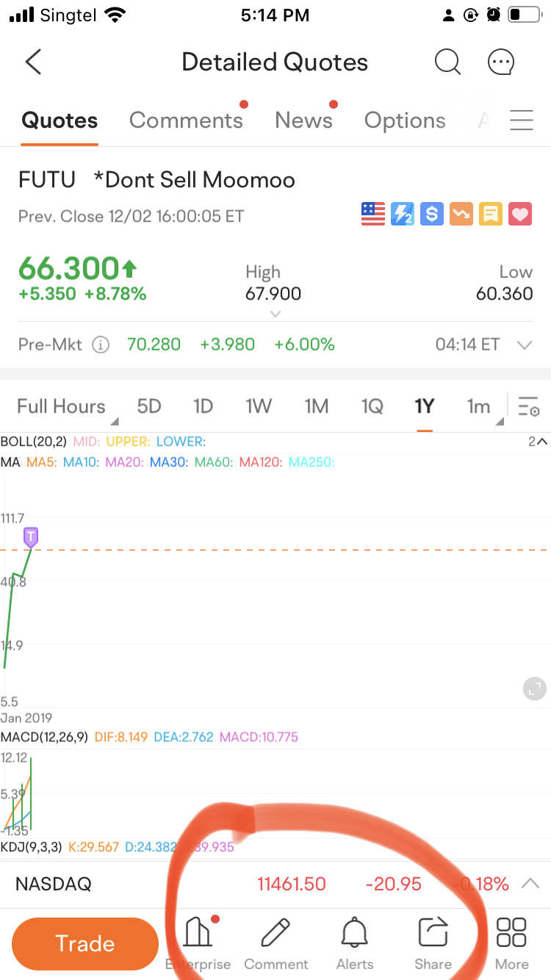Switch to the News tab
Viewport: 551px width, 980px height.
pos(303,120)
